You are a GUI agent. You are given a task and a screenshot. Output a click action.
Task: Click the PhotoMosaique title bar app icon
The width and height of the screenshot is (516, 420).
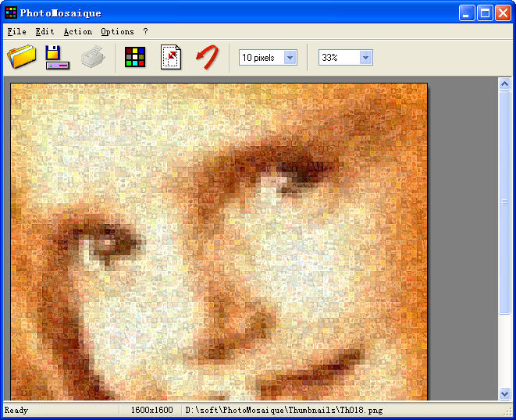(x=10, y=12)
